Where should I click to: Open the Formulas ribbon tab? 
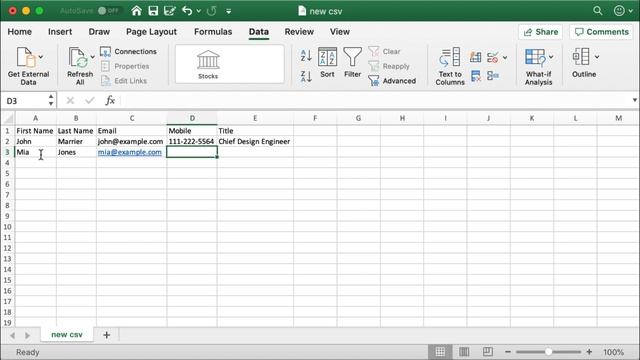(x=213, y=31)
